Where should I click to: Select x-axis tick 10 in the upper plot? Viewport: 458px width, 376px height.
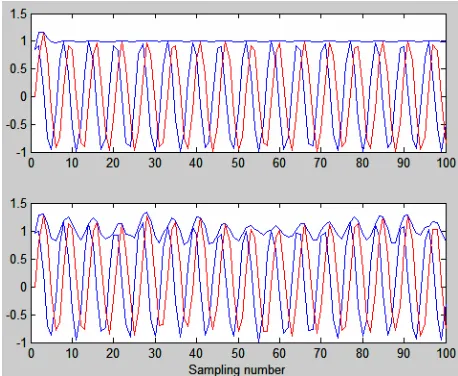[x=72, y=163]
